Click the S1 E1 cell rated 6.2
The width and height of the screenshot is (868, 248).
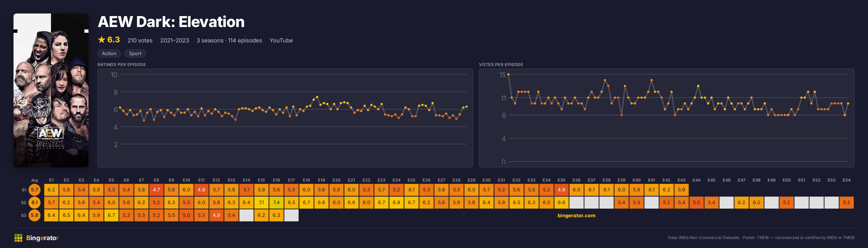(x=51, y=190)
